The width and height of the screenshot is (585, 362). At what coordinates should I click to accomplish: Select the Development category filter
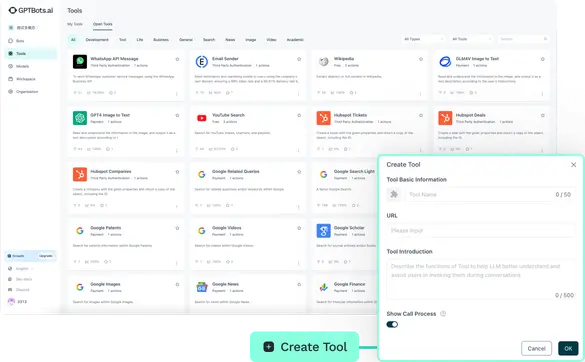click(97, 40)
